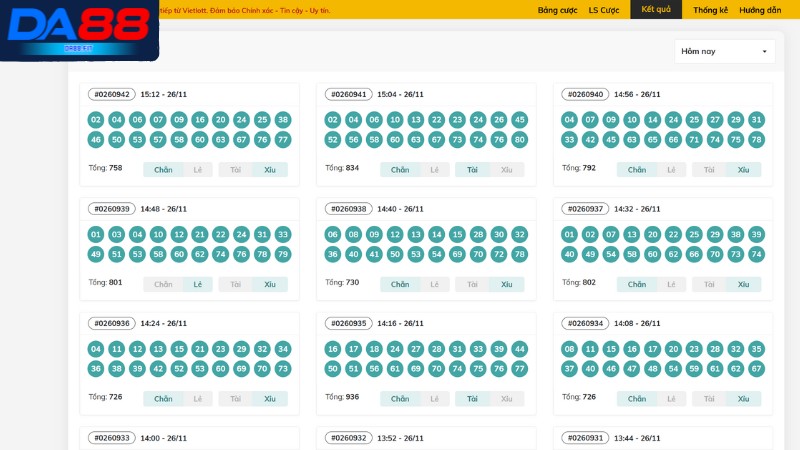The image size is (800, 450).
Task: Select Xỉu in draw #0260934
Action: tap(743, 399)
